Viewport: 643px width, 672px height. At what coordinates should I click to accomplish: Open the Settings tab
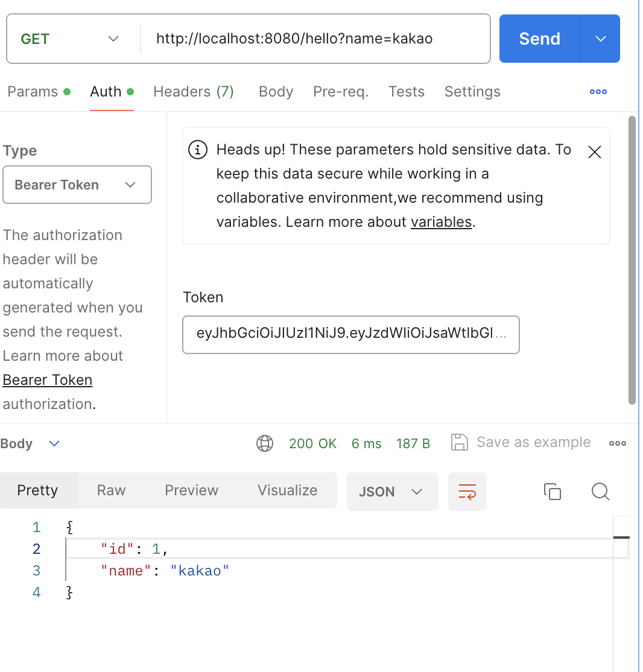472,92
